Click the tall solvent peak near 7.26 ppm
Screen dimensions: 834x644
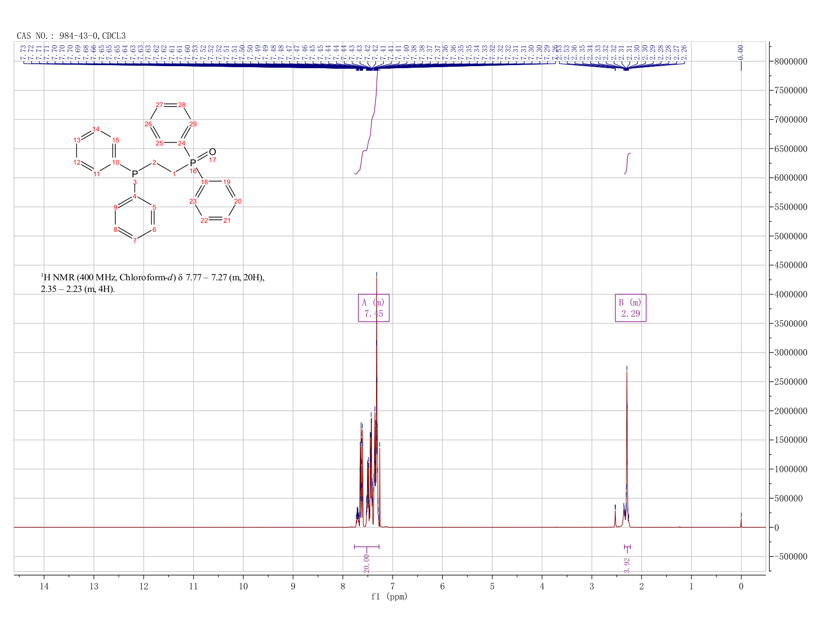click(x=377, y=399)
